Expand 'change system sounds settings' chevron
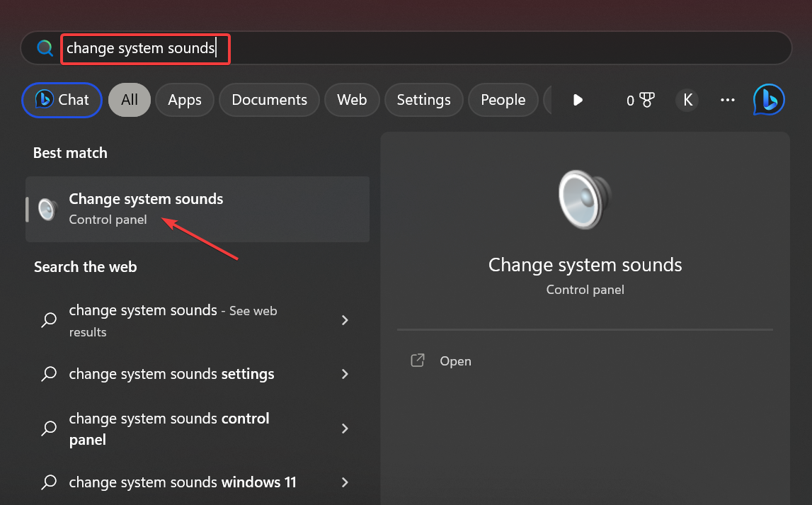This screenshot has height=505, width=812. (x=345, y=374)
